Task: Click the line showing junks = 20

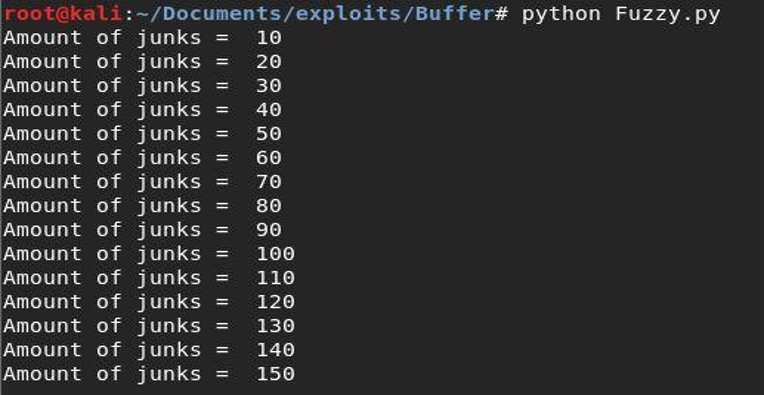Action: pyautogui.click(x=142, y=62)
